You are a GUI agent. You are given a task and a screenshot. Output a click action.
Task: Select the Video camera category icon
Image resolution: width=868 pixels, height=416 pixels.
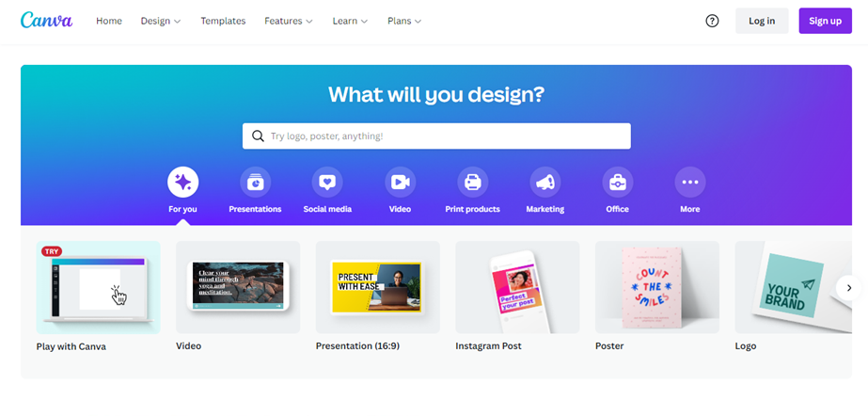coord(401,183)
